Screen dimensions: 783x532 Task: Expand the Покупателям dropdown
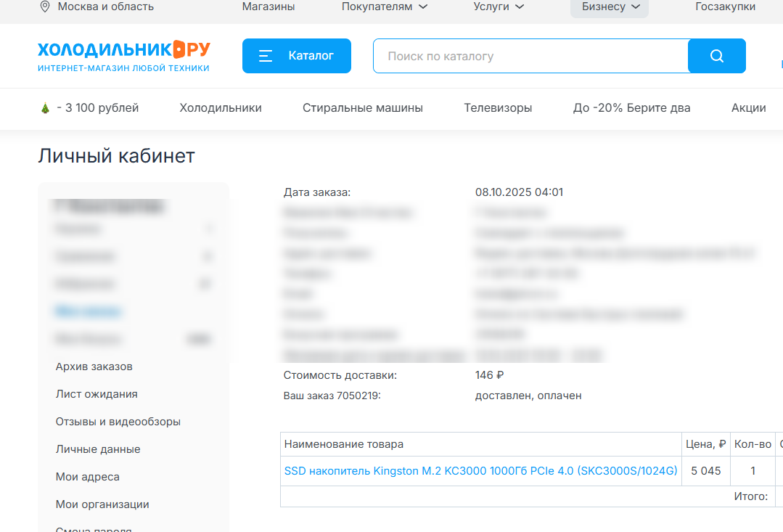(x=384, y=7)
